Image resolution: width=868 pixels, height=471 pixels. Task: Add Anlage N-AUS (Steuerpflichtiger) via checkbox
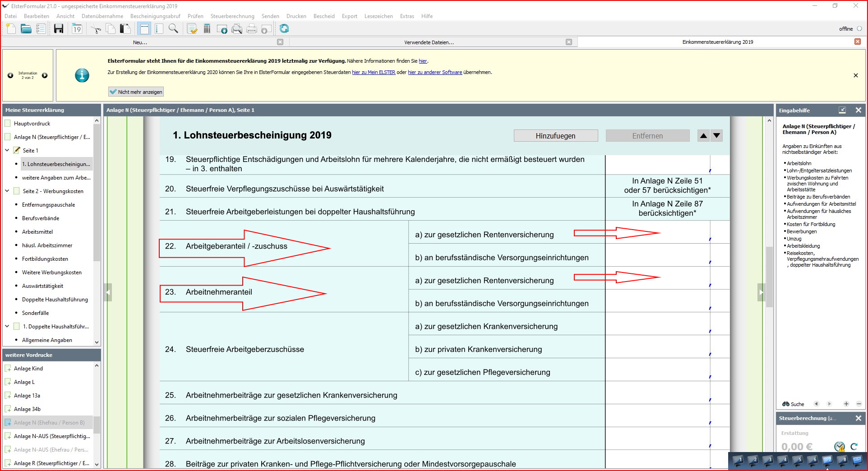coord(8,436)
